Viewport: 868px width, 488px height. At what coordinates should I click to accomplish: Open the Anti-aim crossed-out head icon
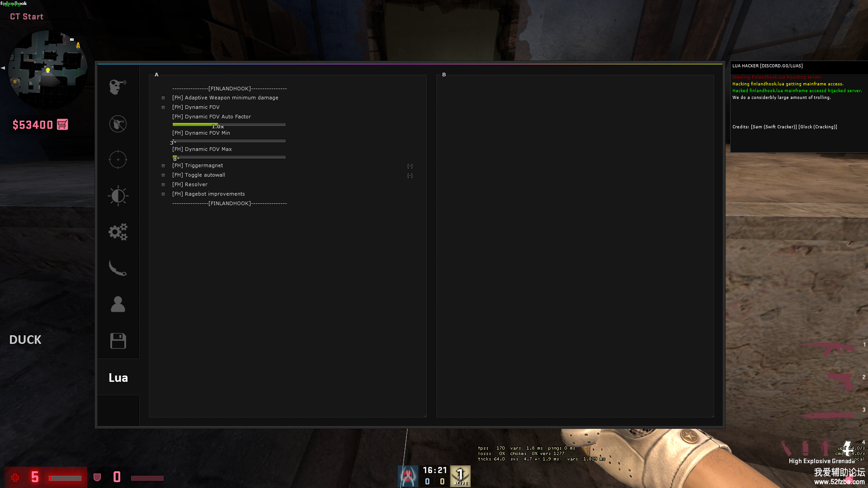[x=118, y=123]
